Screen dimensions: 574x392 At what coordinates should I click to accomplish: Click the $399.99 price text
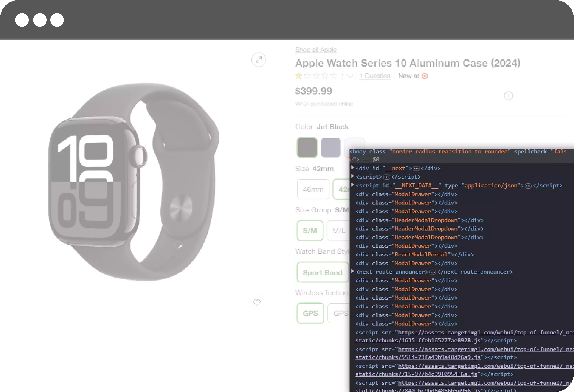313,91
